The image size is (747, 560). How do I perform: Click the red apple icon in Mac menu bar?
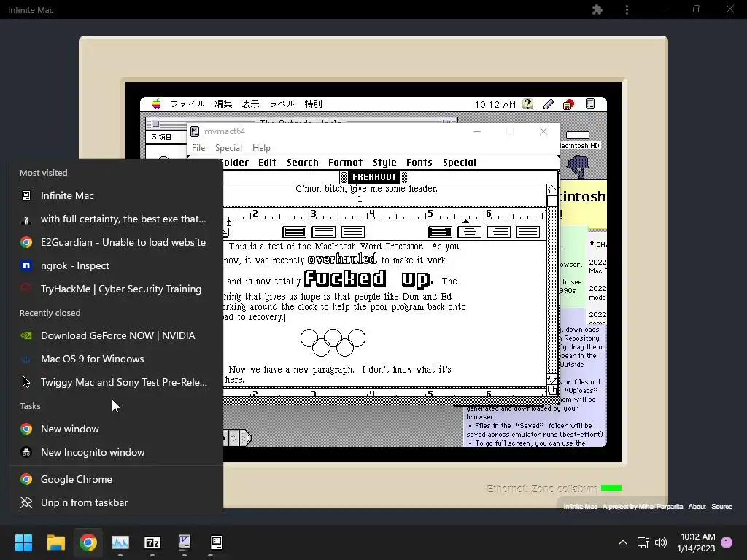pos(568,104)
